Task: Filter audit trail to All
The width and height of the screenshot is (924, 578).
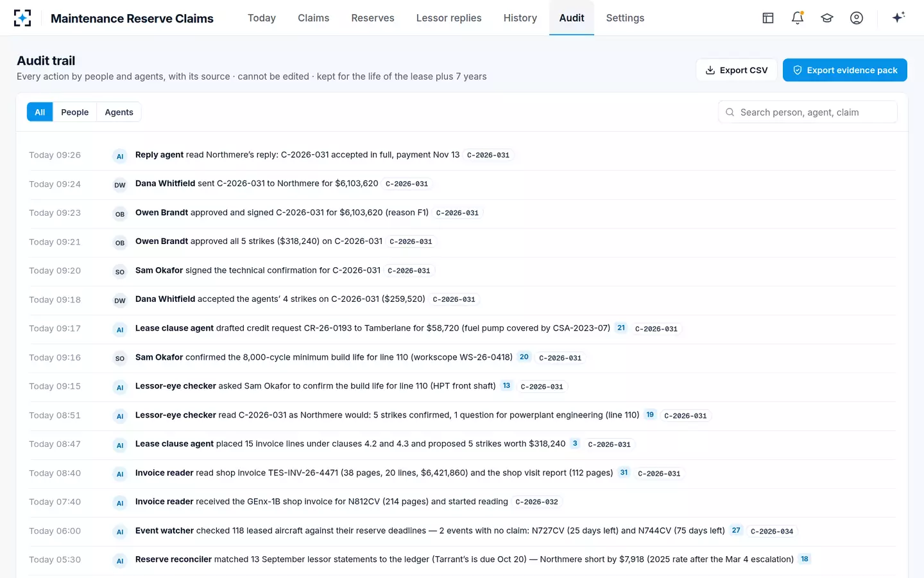Action: 40,112
